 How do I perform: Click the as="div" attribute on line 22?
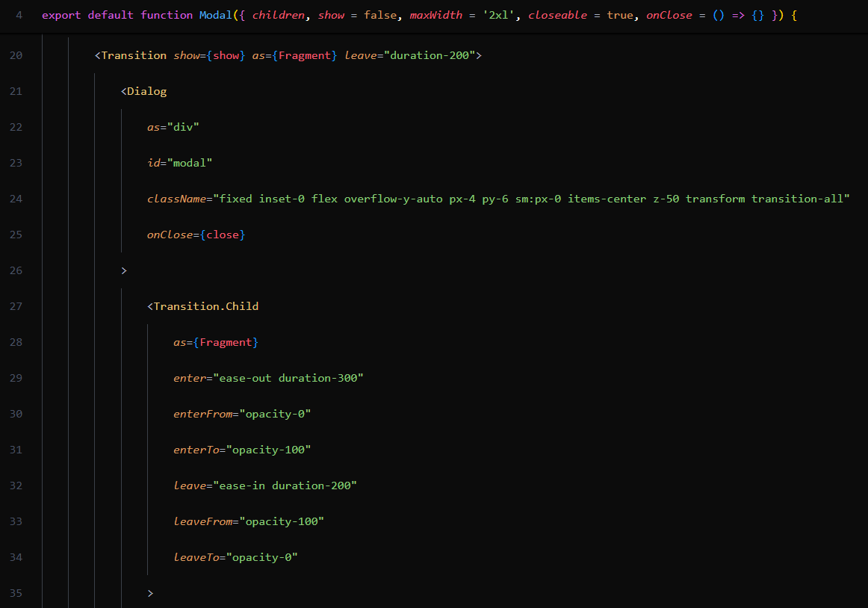[x=173, y=128]
